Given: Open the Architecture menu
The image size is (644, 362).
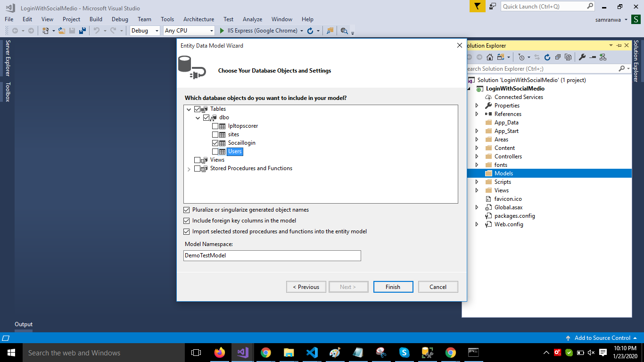Looking at the screenshot, I should [x=198, y=19].
